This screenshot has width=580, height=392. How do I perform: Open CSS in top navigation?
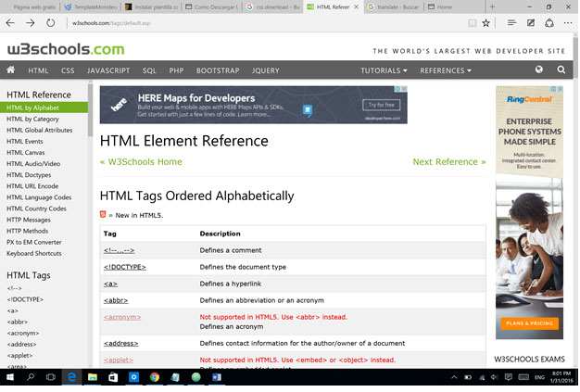click(68, 70)
